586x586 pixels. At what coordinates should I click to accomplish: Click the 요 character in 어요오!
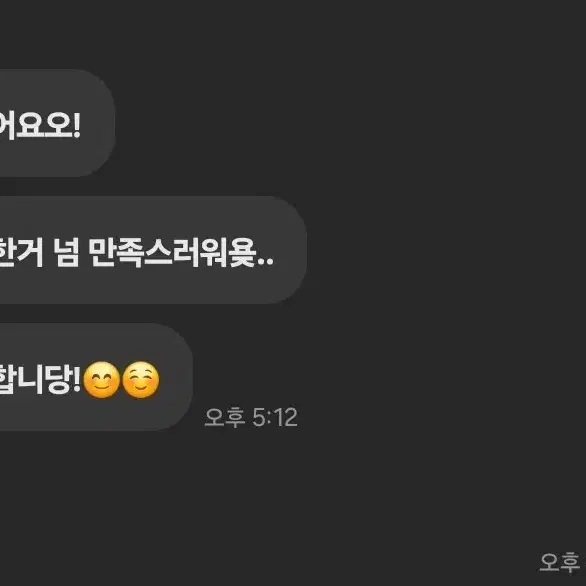point(30,125)
